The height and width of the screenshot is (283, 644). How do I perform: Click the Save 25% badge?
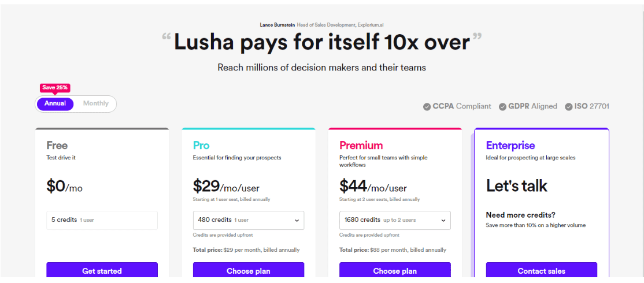pos(55,88)
